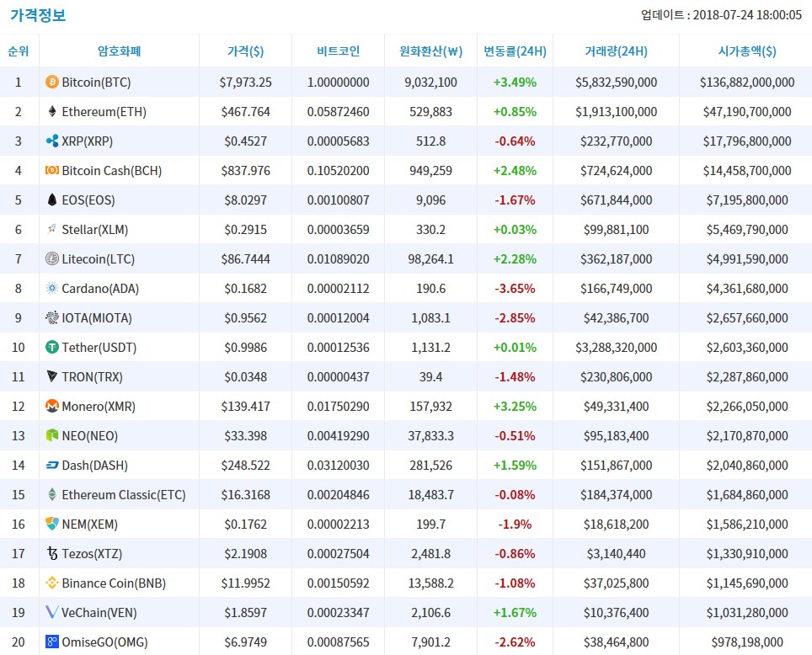Open the Stellar(XLM) name link
Screen dimensions: 812x655
coord(95,230)
